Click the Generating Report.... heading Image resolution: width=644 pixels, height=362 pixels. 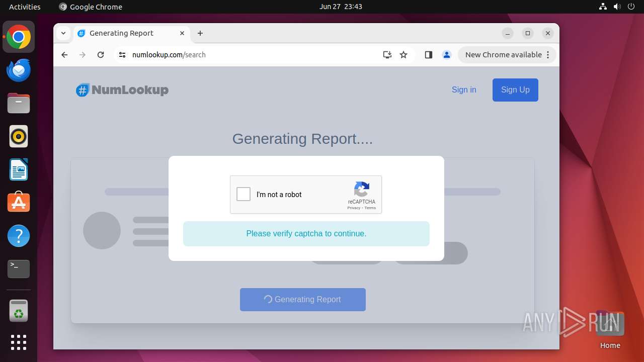[302, 139]
